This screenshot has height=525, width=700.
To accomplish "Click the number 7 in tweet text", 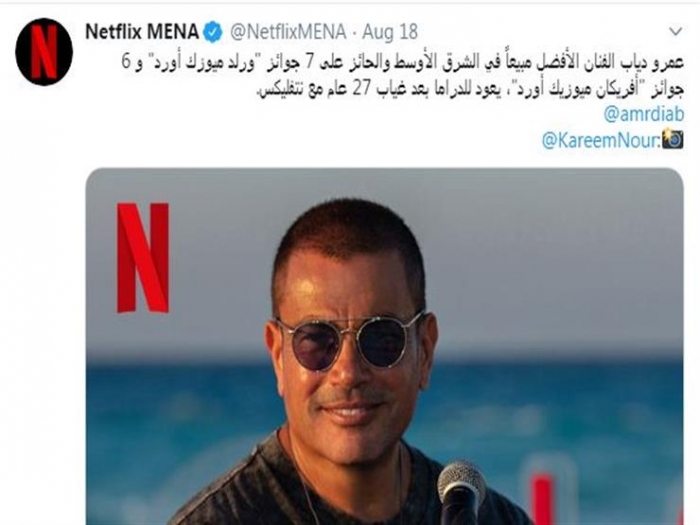I will [x=309, y=63].
